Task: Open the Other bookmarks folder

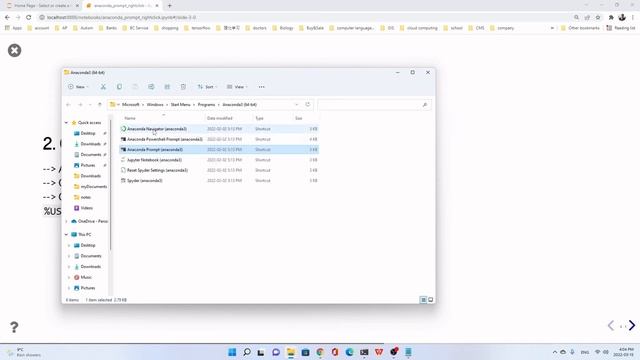Action: (x=580, y=28)
